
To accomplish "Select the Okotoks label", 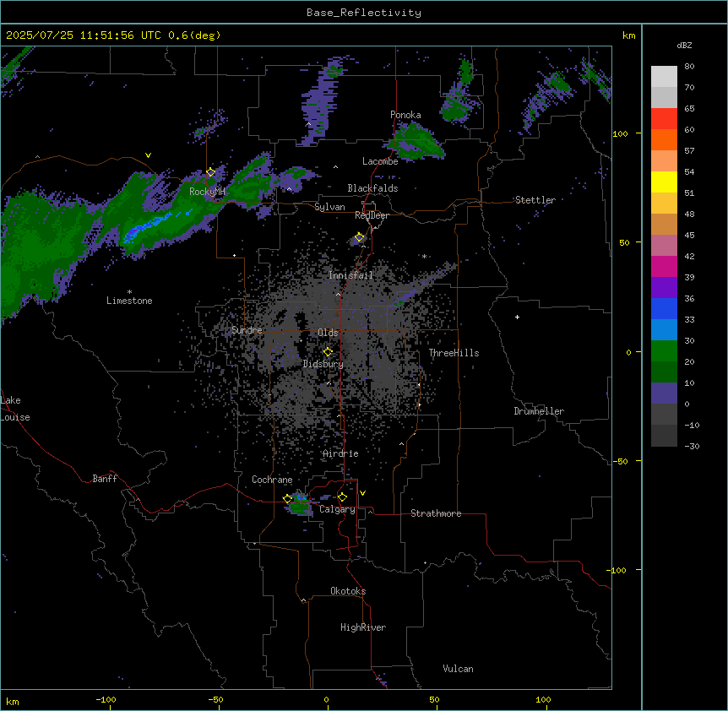I will coord(348,591).
